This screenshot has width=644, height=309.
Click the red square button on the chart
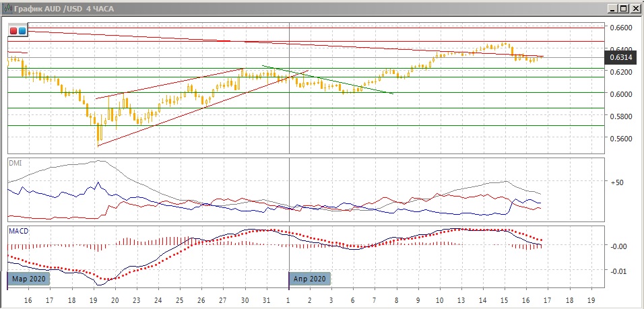[x=14, y=31]
